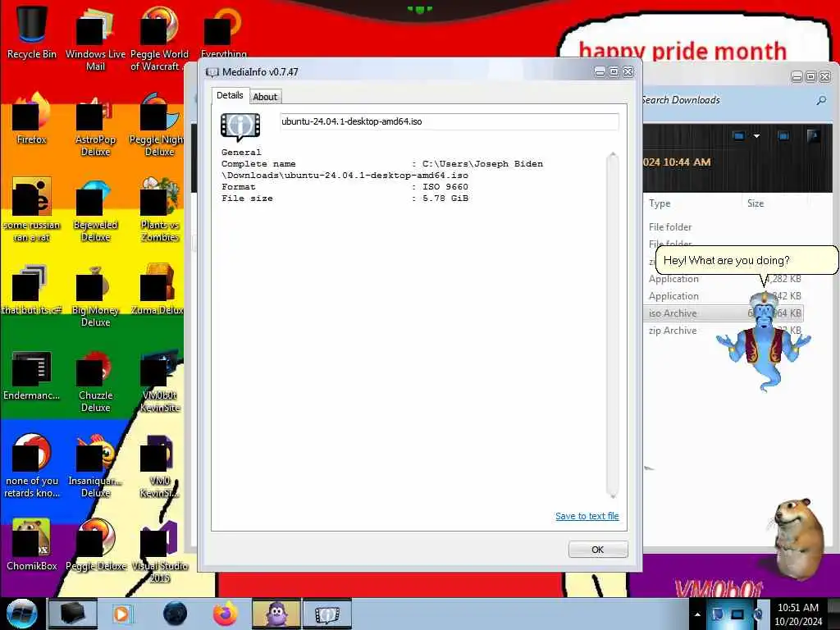Select the iso Archive row in Explorer
This screenshot has height=630, width=840.
[724, 313]
